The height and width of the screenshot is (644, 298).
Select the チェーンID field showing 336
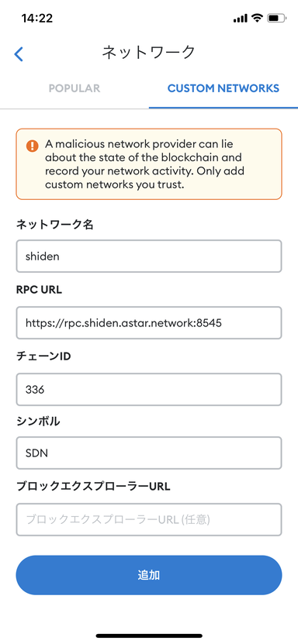tap(149, 389)
